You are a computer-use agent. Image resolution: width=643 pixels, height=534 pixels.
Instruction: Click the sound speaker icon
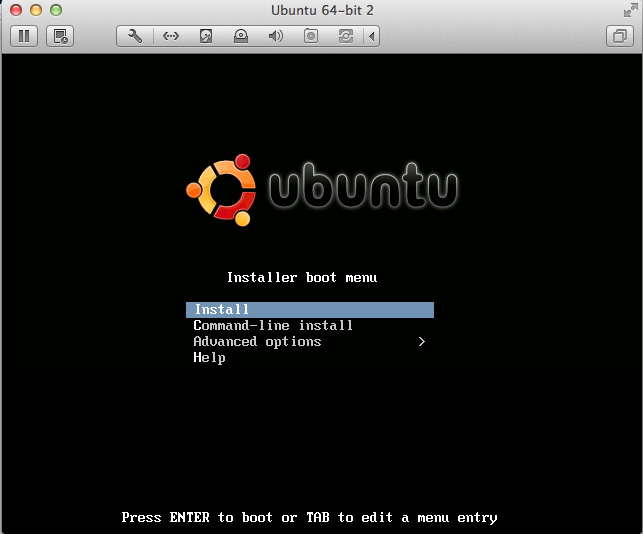pos(276,36)
